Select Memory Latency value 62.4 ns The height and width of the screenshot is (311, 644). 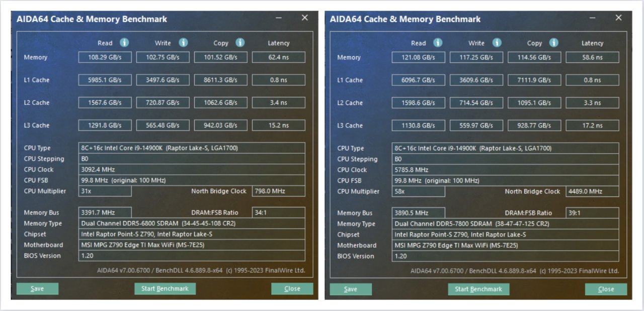point(278,57)
